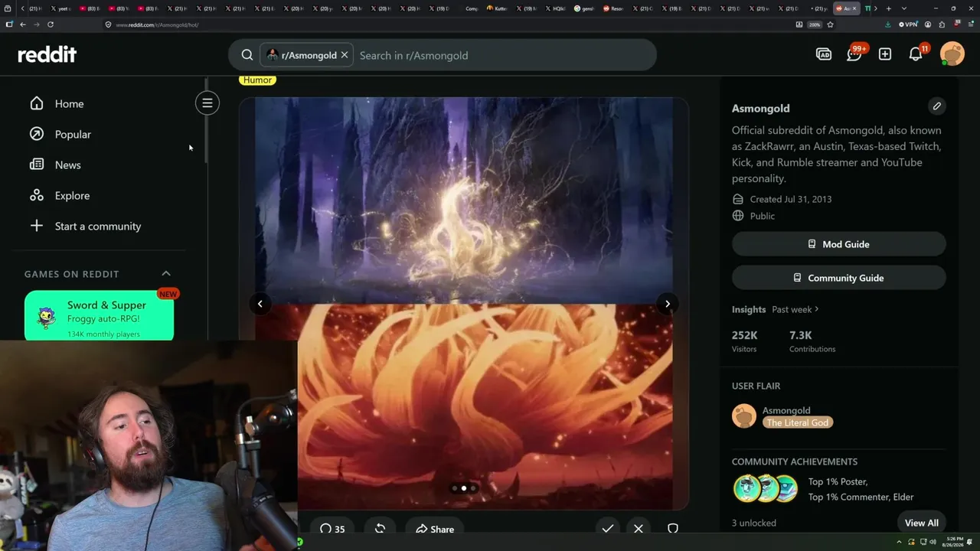Open the Windows notification center
This screenshot has width=980, height=551.
point(970,542)
